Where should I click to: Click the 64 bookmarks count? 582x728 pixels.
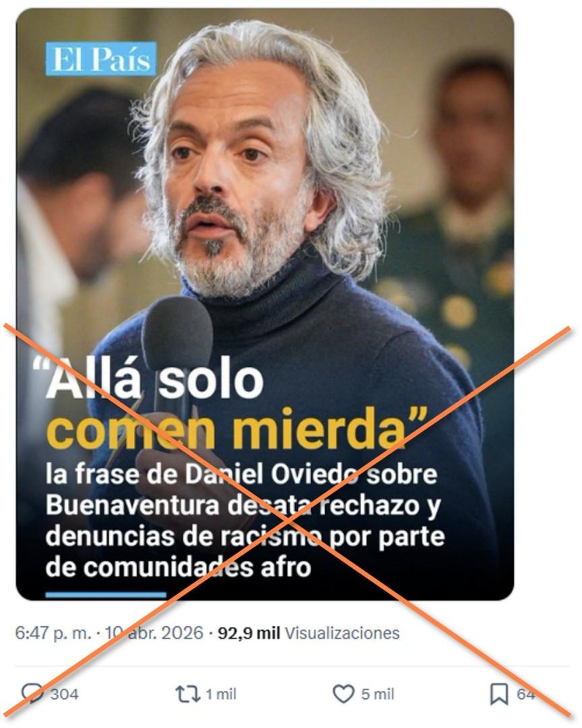click(526, 694)
